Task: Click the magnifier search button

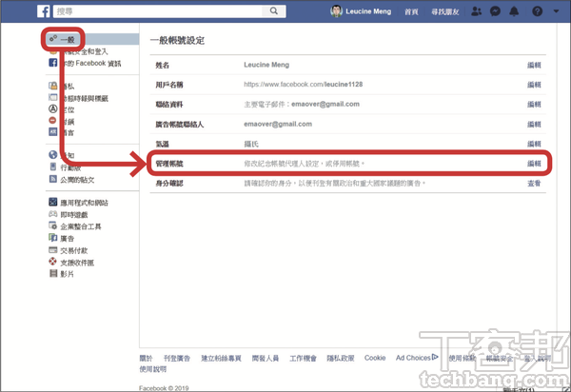Action: tap(274, 11)
